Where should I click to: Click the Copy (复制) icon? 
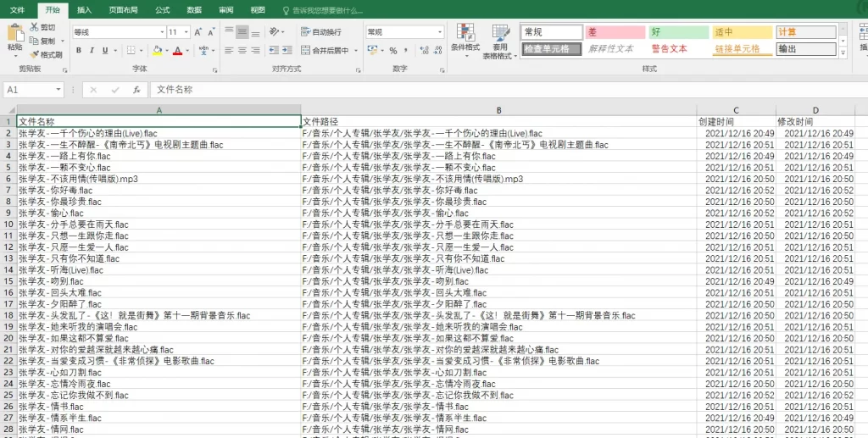pyautogui.click(x=34, y=41)
